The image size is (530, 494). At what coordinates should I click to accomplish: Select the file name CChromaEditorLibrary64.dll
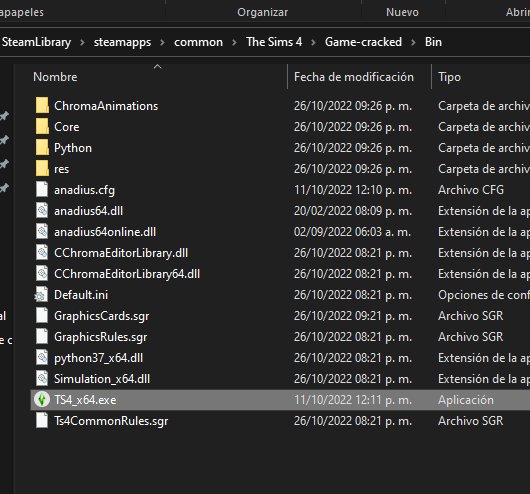[127, 274]
